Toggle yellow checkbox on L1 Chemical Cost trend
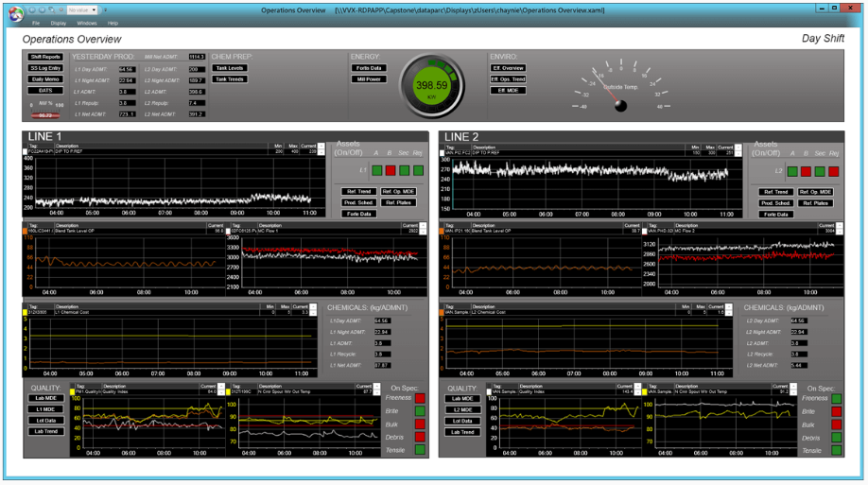Image resolution: width=868 pixels, height=485 pixels. click(25, 312)
